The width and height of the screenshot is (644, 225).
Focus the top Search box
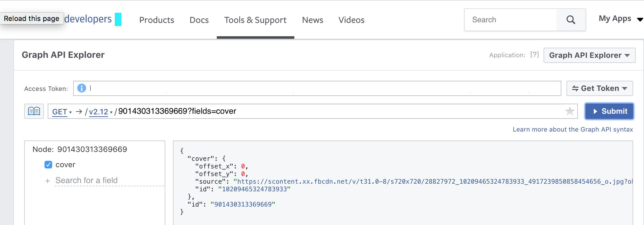tap(510, 20)
